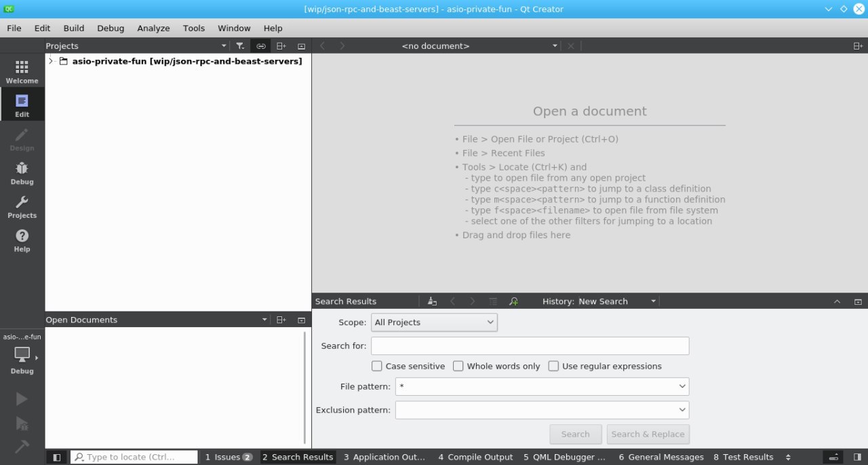Click the Search & Replace button
This screenshot has height=465, width=868.
(x=648, y=434)
